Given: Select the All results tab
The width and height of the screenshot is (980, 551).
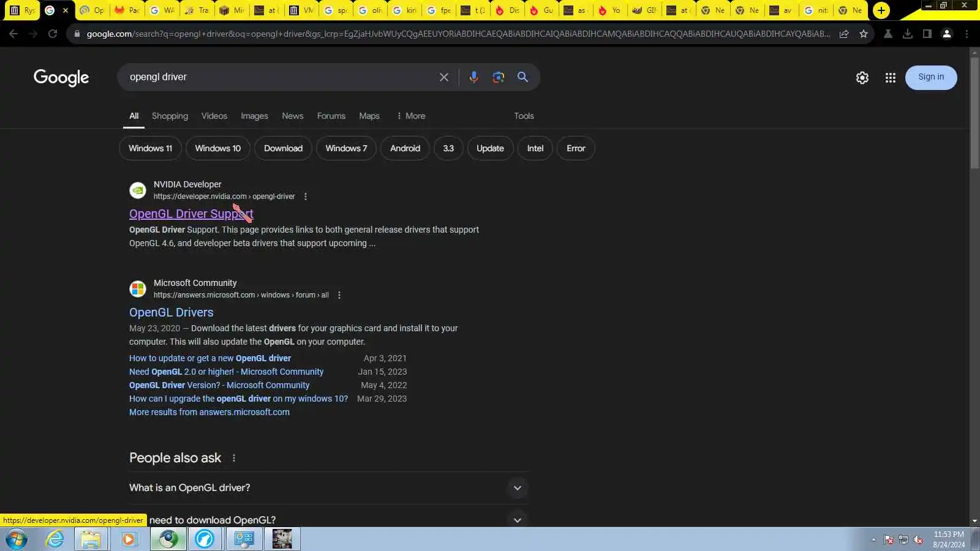Looking at the screenshot, I should tap(134, 116).
